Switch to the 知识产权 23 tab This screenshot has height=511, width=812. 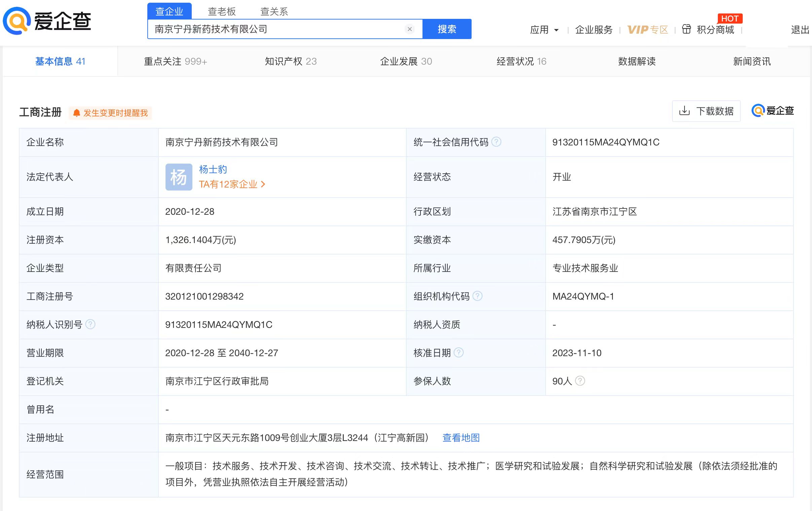(291, 61)
